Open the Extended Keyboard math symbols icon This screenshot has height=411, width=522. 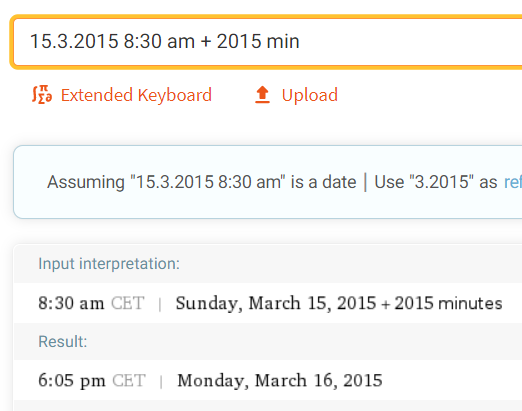coord(42,95)
